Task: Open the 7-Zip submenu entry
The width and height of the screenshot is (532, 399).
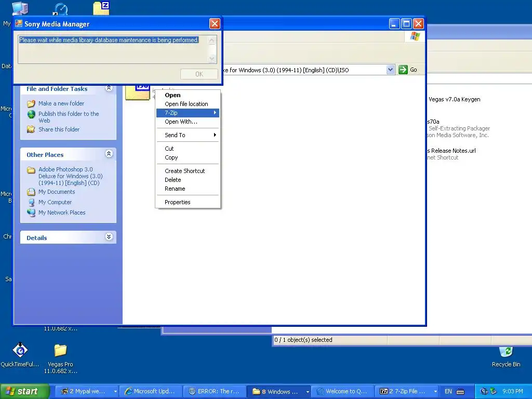Action: (x=188, y=113)
